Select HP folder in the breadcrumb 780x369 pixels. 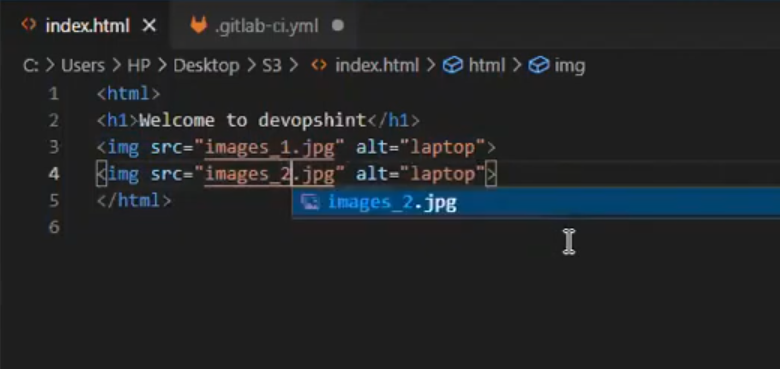pos(139,66)
